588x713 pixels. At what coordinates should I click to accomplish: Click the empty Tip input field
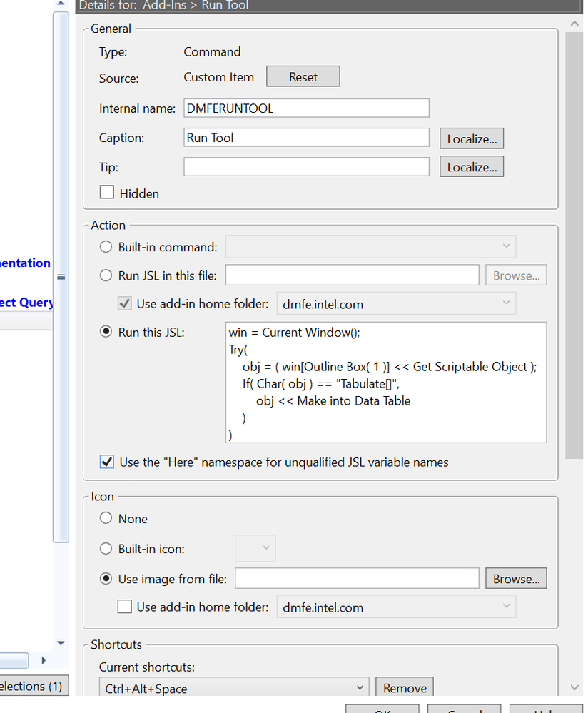click(x=306, y=166)
